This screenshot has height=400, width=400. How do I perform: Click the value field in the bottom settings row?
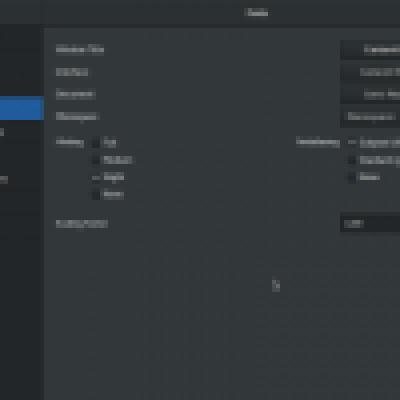point(370,224)
